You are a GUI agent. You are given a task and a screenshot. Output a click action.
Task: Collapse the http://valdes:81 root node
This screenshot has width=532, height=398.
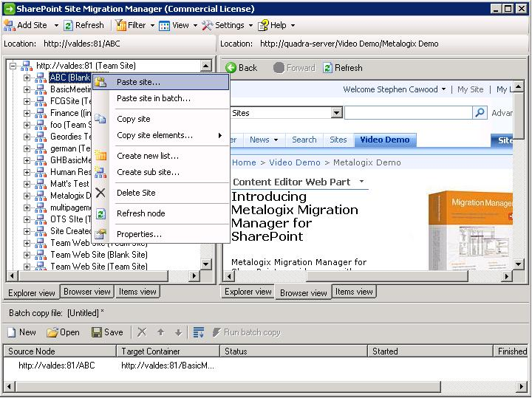coord(13,66)
